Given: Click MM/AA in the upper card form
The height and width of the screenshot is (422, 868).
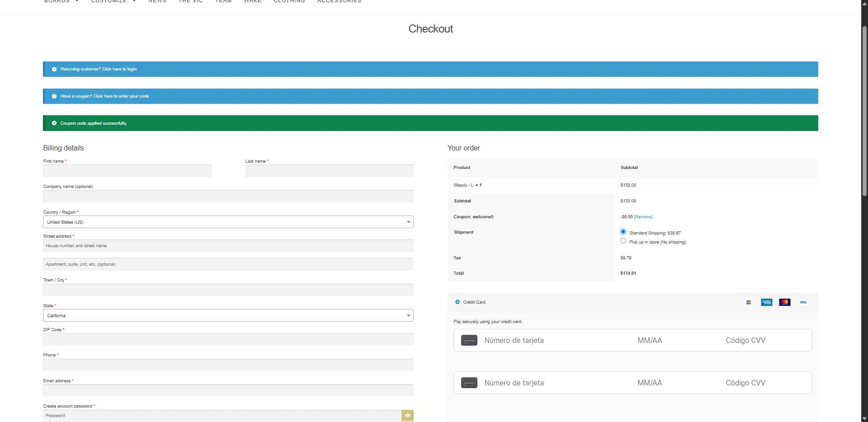Looking at the screenshot, I should point(650,341).
